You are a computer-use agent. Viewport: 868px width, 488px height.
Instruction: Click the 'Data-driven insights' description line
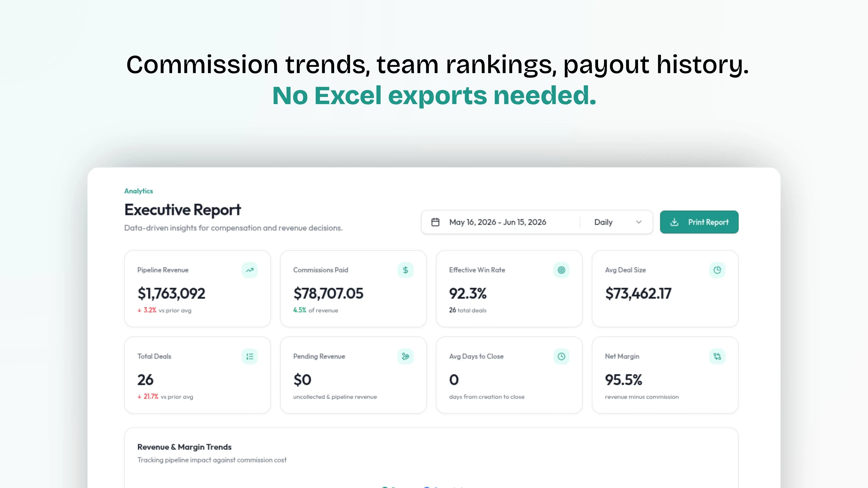click(x=233, y=228)
